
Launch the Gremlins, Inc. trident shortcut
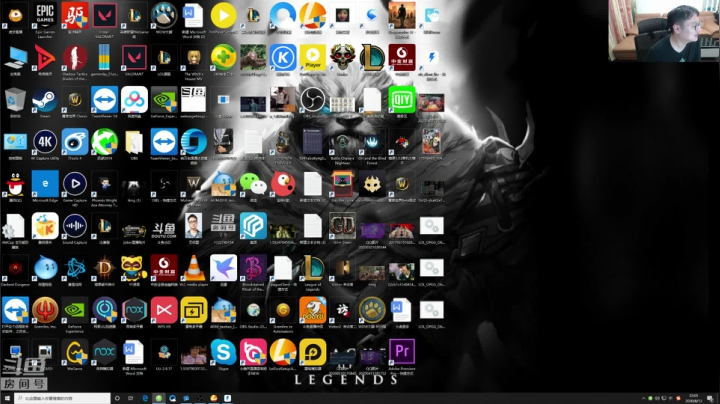tap(45, 310)
